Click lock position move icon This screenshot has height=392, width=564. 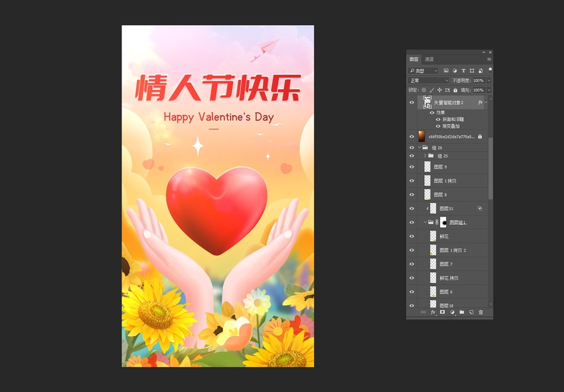(x=439, y=90)
